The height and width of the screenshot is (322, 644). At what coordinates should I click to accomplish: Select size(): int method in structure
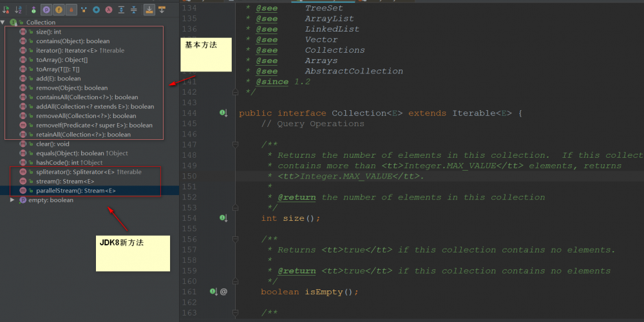tap(48, 32)
